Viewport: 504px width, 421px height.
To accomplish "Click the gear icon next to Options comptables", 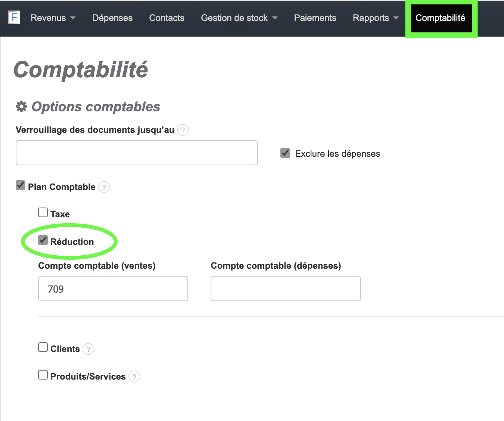I will pyautogui.click(x=21, y=106).
